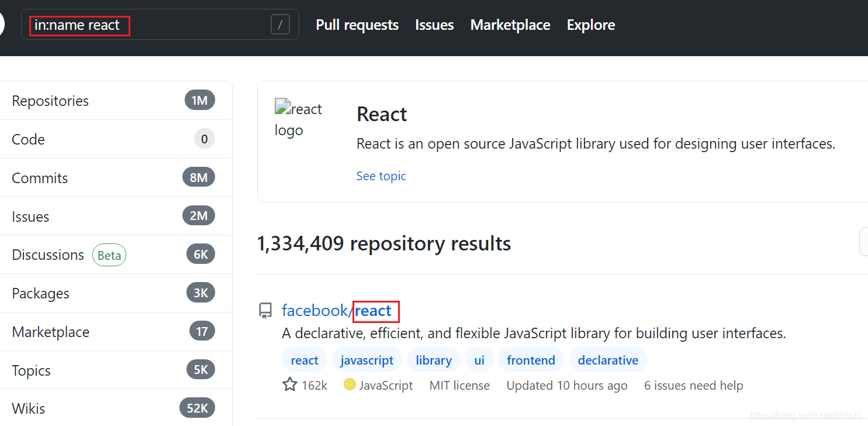
Task: Click the javascript topic tag
Action: click(367, 360)
